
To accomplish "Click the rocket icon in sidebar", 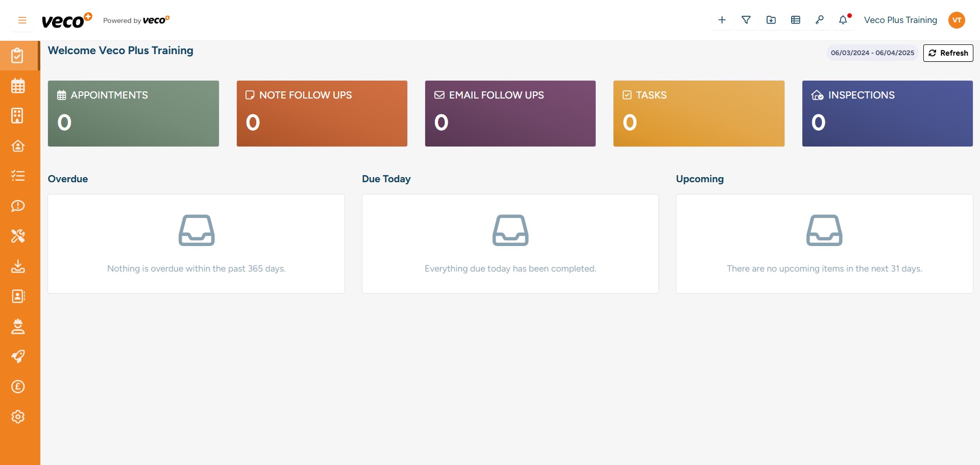I will [18, 356].
